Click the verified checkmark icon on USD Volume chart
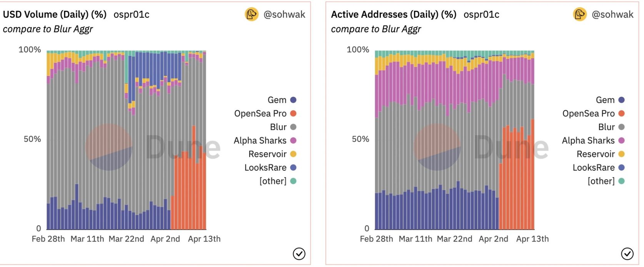Screen dimensions: 644x267 pos(299,254)
